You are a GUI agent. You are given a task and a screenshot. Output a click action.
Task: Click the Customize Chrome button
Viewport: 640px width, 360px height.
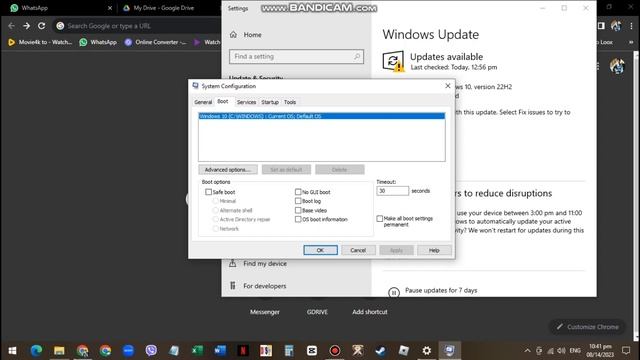click(587, 327)
